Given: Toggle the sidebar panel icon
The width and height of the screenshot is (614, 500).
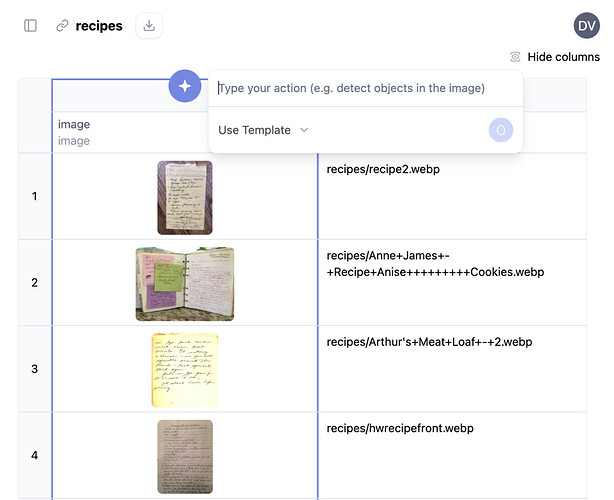Looking at the screenshot, I should [x=30, y=26].
